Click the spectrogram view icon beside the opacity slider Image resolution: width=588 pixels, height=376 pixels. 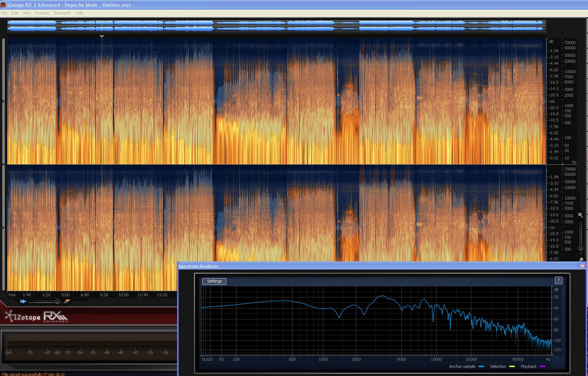[x=66, y=301]
